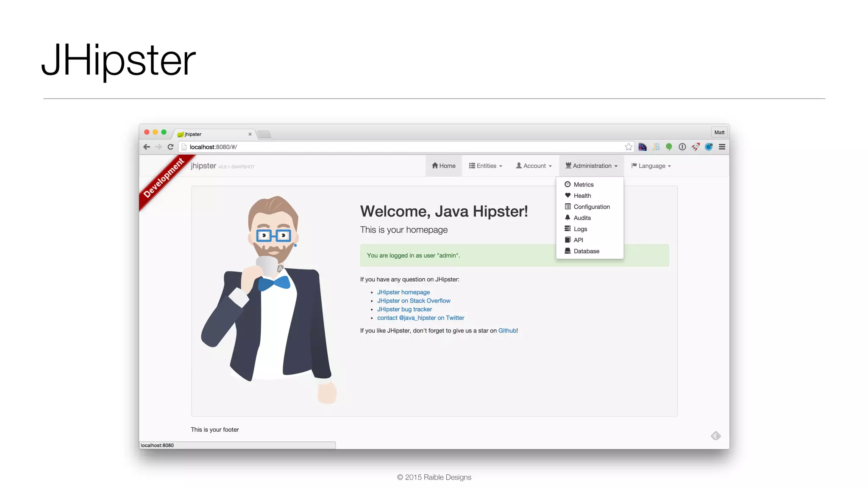Open JHipster on Stack Overflow link
This screenshot has width=868, height=488.
pyautogui.click(x=414, y=301)
